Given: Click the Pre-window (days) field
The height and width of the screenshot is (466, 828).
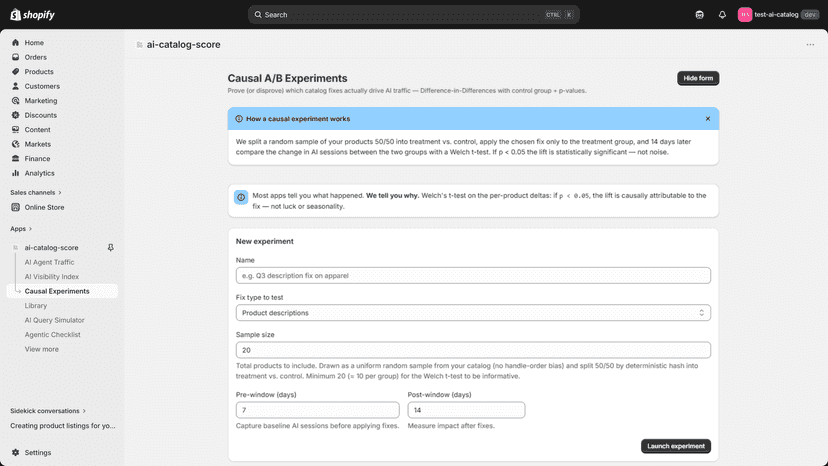Looking at the screenshot, I should coord(317,410).
